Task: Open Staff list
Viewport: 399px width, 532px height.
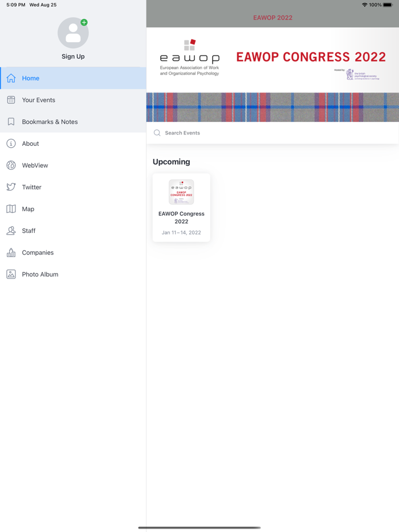Action: point(73,231)
